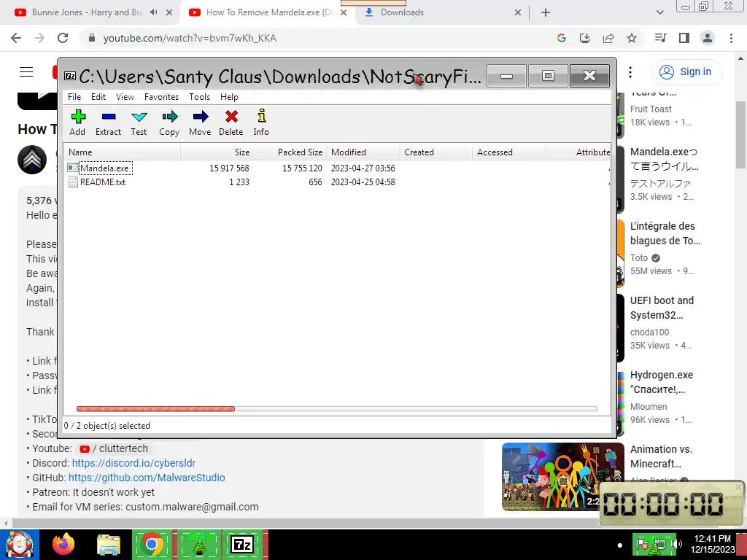Sort by the Size column header

click(x=217, y=152)
